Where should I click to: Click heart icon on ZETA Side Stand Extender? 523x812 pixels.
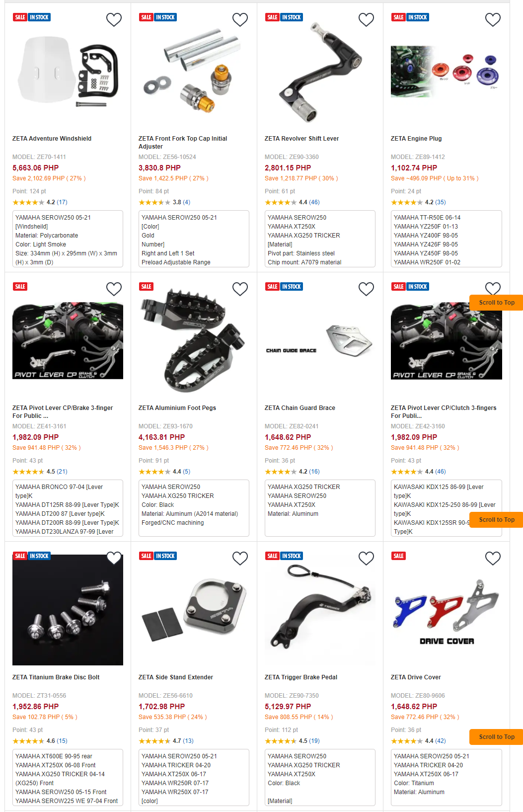coord(240,558)
